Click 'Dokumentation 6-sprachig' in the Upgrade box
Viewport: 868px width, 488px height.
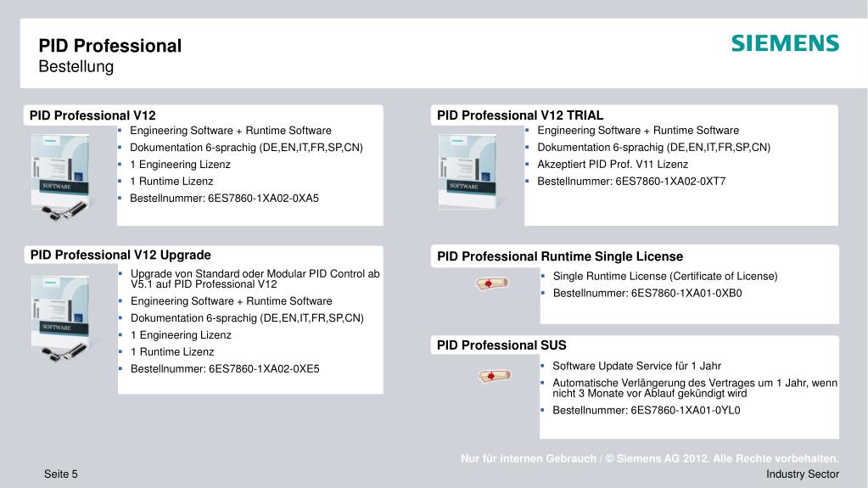click(x=247, y=318)
